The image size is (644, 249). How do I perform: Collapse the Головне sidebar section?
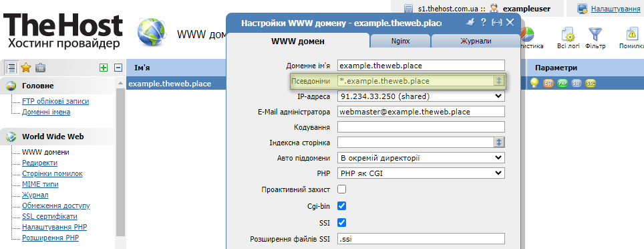tap(58, 86)
